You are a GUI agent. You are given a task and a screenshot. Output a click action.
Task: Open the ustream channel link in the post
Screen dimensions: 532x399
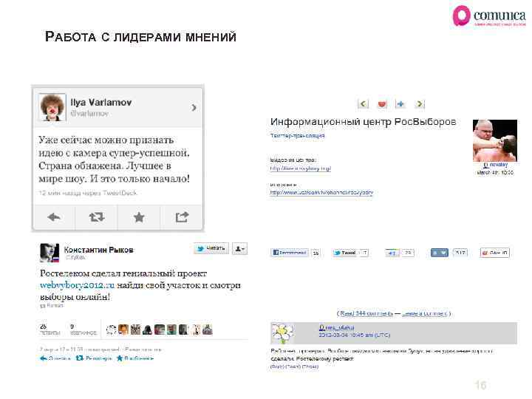tap(321, 192)
